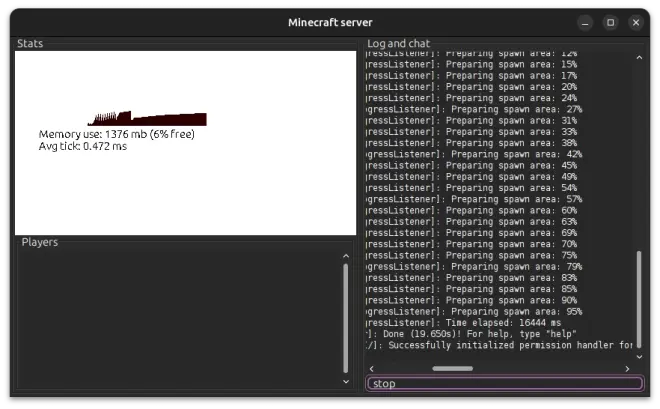Click the Players list scroll up arrow
This screenshot has width=660, height=409.
click(346, 256)
